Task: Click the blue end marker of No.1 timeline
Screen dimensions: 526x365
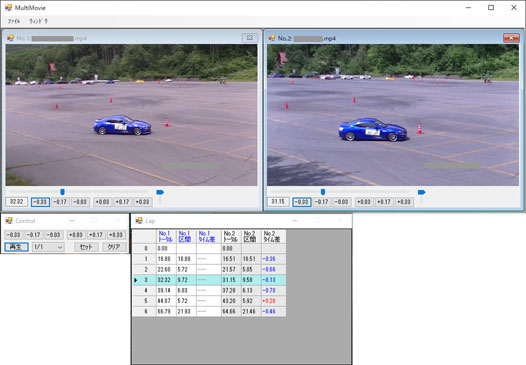Action: pyautogui.click(x=160, y=192)
